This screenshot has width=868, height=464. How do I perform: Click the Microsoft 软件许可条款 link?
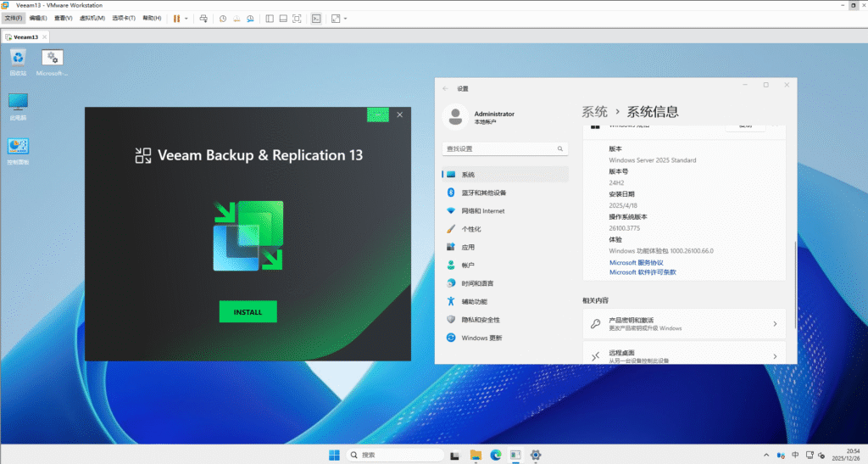[x=643, y=272]
